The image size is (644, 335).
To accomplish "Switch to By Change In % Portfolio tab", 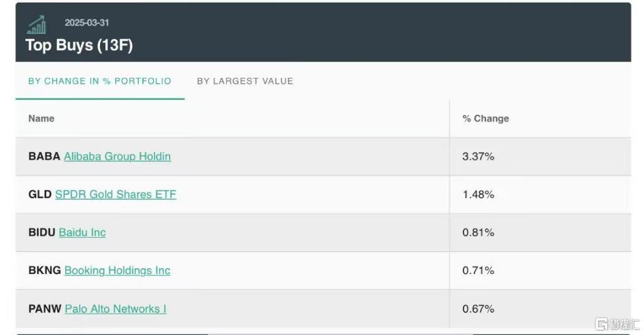I will coord(100,81).
